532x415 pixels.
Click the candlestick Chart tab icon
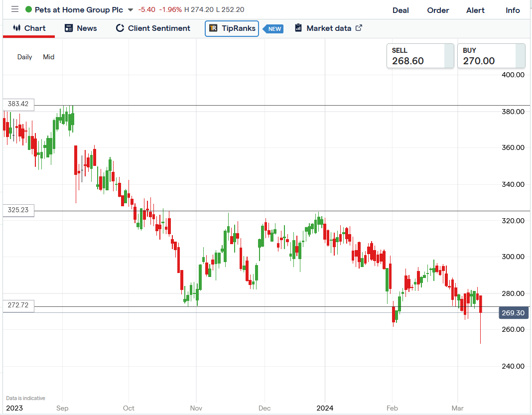pos(16,28)
